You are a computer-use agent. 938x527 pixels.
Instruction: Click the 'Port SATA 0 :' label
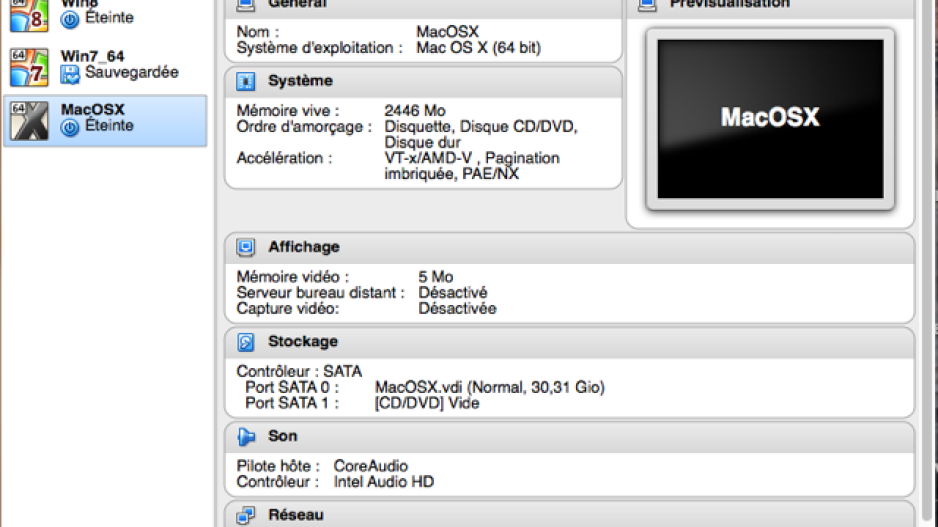pyautogui.click(x=292, y=388)
